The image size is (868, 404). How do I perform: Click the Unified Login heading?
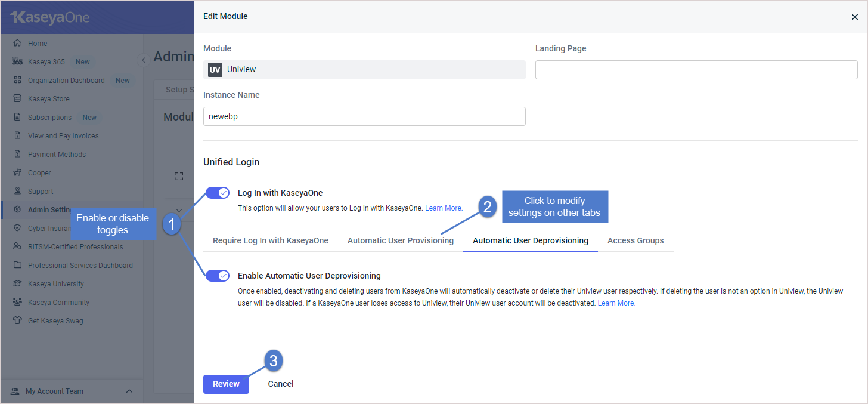[231, 162]
